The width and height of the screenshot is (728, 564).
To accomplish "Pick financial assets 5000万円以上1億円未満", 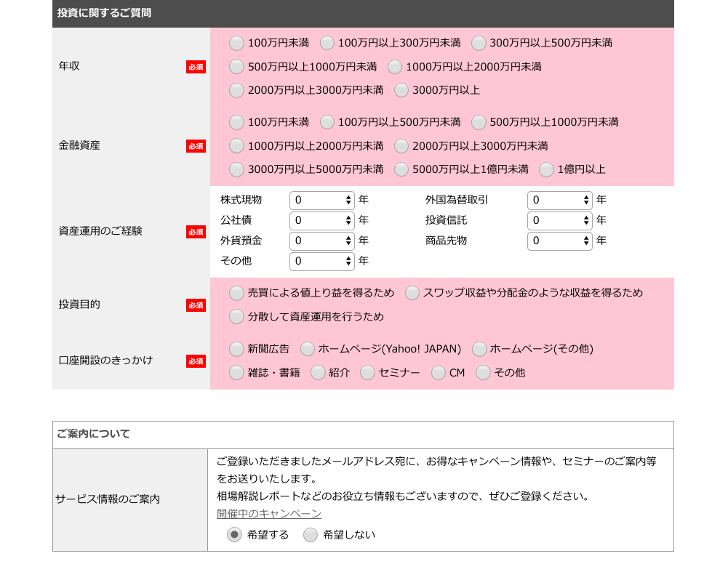I will 401,169.
